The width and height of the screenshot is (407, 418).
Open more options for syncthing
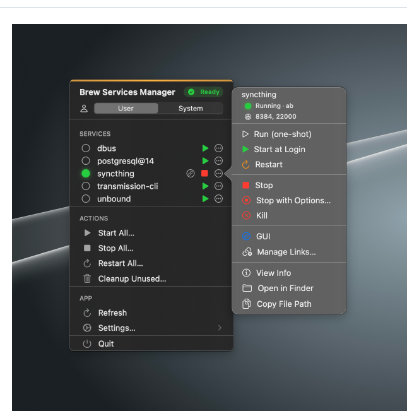(218, 173)
